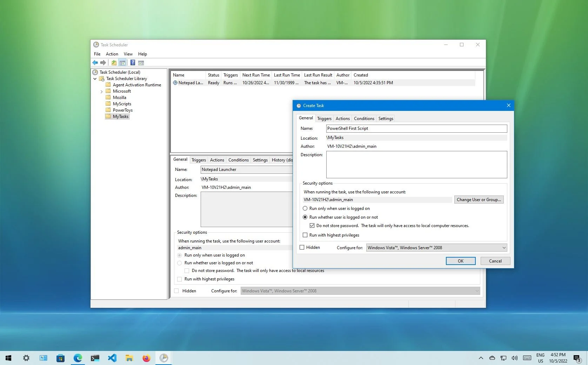Show hidden tray icons chevron

(x=481, y=358)
